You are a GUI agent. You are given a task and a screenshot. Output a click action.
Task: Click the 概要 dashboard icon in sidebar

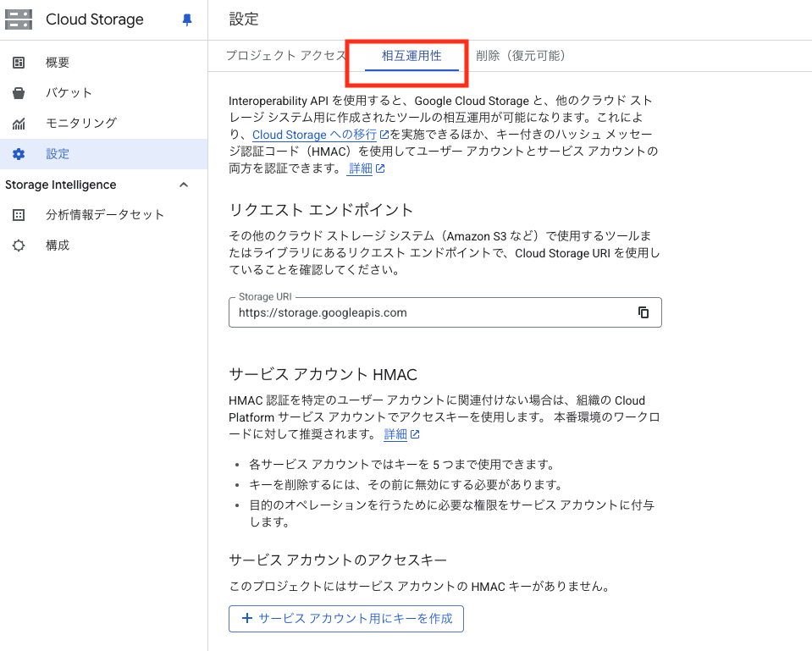point(19,63)
